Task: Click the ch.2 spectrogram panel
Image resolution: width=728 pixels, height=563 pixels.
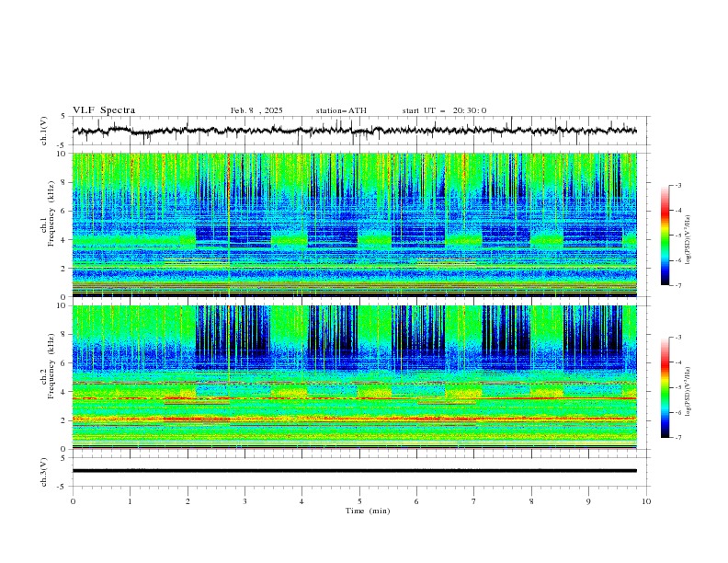Action: pos(354,377)
